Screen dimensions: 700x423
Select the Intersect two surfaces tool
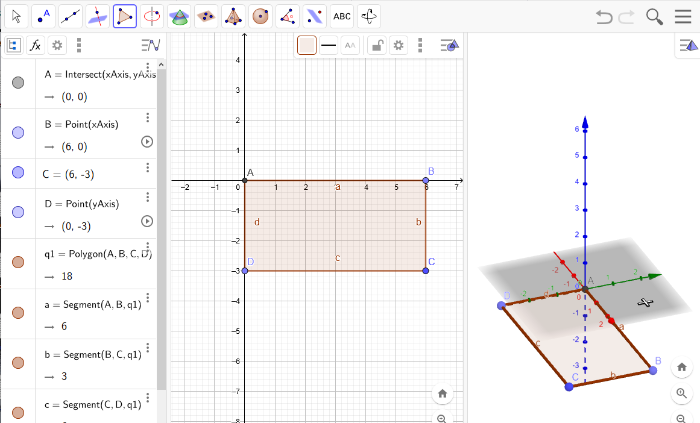(x=179, y=17)
